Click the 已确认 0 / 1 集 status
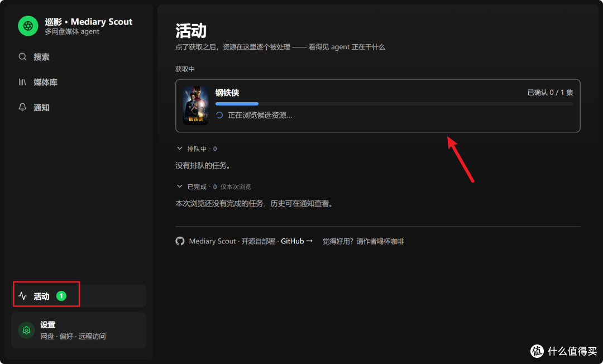603x364 pixels. [551, 93]
